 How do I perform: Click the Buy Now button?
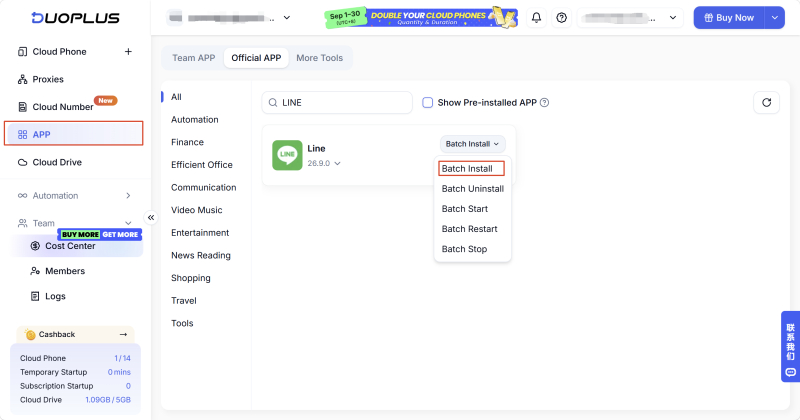pyautogui.click(x=729, y=18)
